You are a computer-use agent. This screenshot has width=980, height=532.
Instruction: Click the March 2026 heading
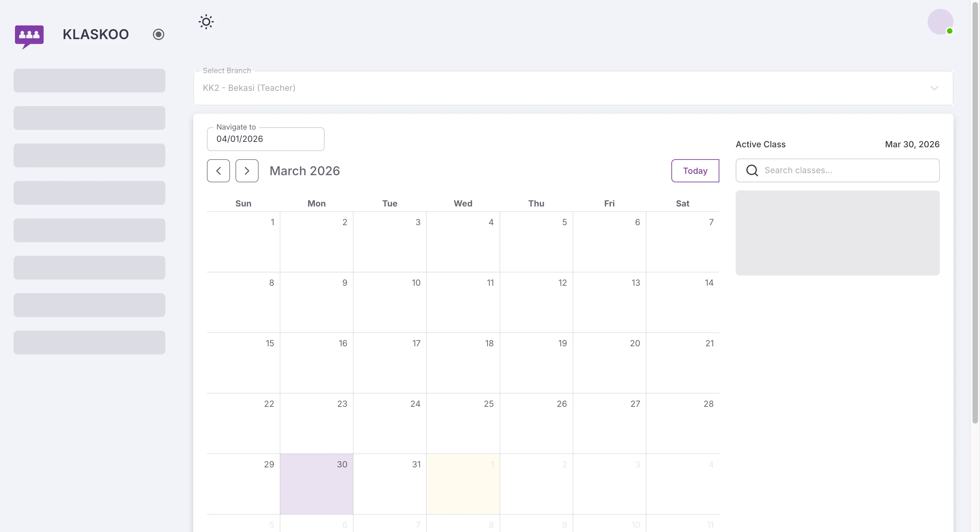(x=304, y=170)
